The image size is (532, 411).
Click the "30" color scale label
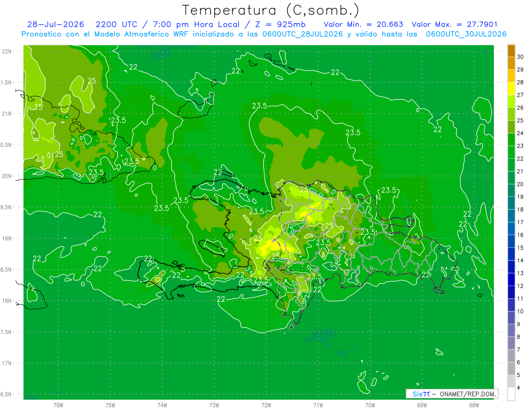click(521, 57)
